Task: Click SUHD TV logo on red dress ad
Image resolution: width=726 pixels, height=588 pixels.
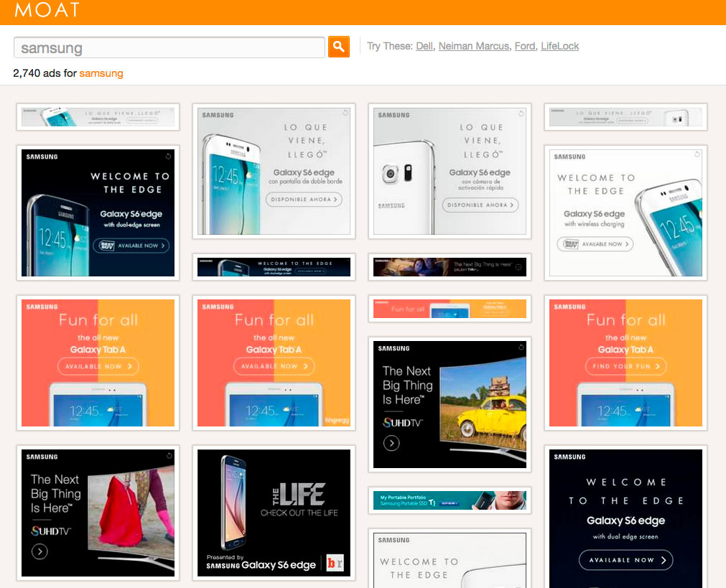Action: tap(51, 531)
